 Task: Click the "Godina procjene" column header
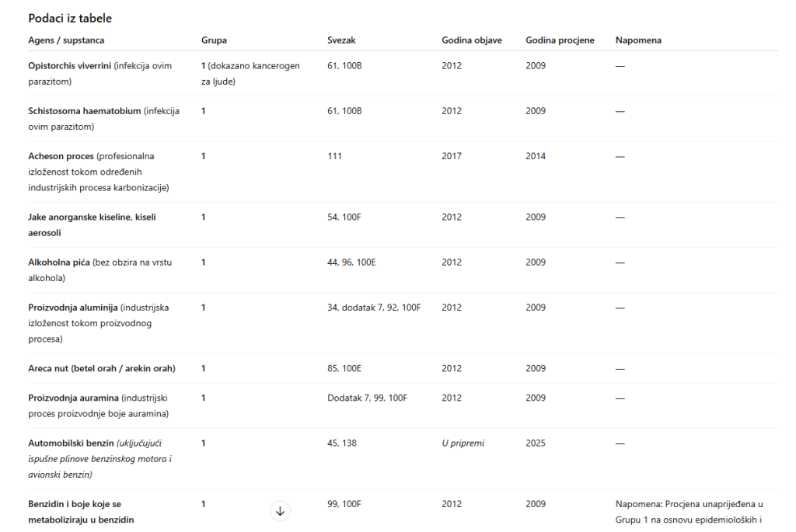(560, 40)
